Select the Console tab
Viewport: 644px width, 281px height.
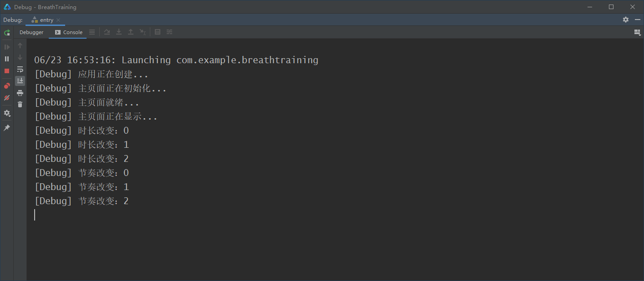click(68, 32)
